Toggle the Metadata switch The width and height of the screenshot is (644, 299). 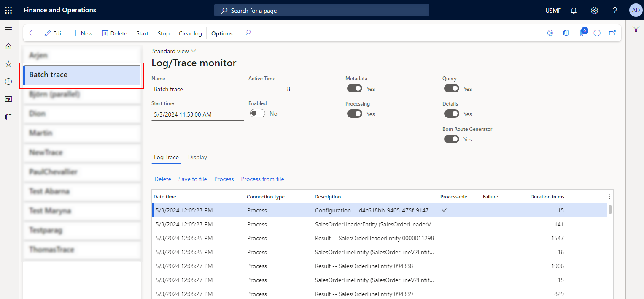click(355, 89)
